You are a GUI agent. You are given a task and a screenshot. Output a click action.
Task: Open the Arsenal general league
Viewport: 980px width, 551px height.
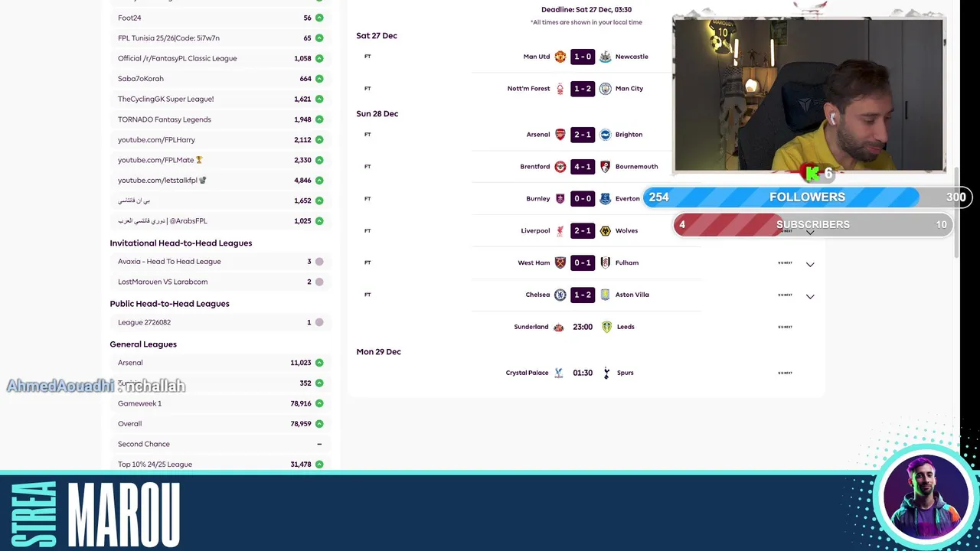point(130,363)
